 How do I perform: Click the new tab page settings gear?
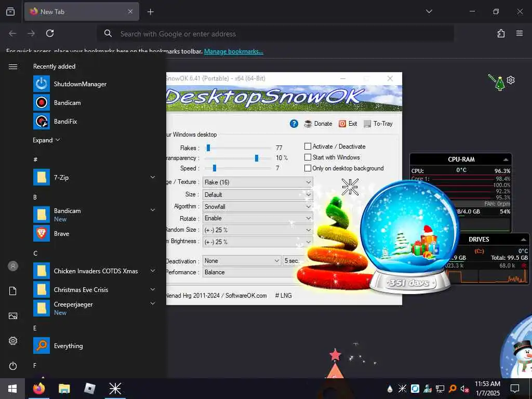(x=511, y=80)
